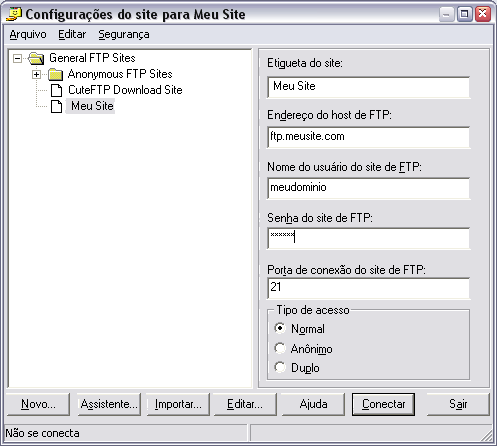Click the Assistente... button
497x446 pixels.
(109, 404)
